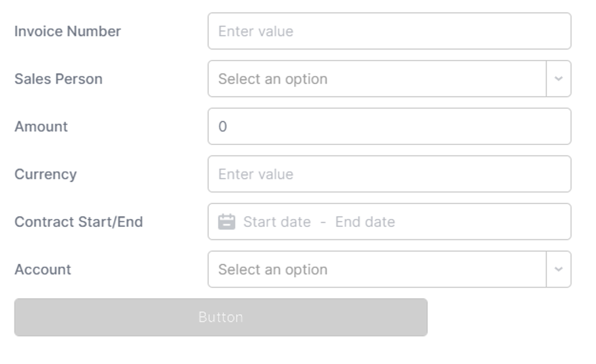Click the Amount label
596x364 pixels.
point(41,126)
